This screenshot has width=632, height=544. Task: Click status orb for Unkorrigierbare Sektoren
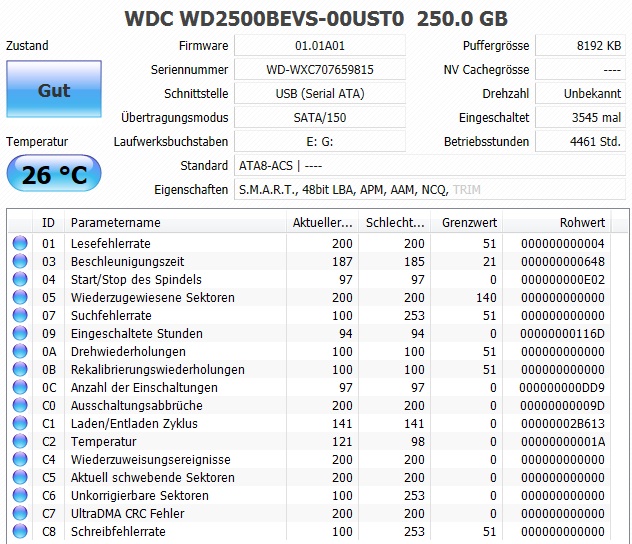point(20,495)
